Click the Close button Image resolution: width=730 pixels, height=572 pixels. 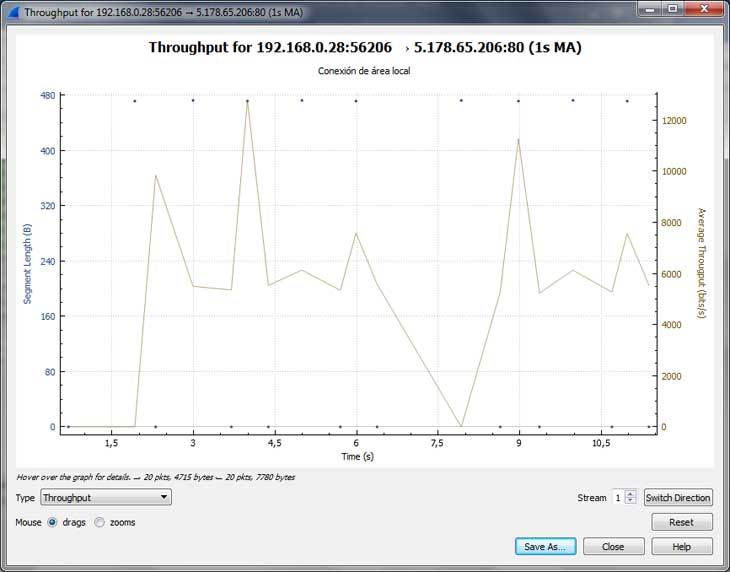[x=613, y=546]
